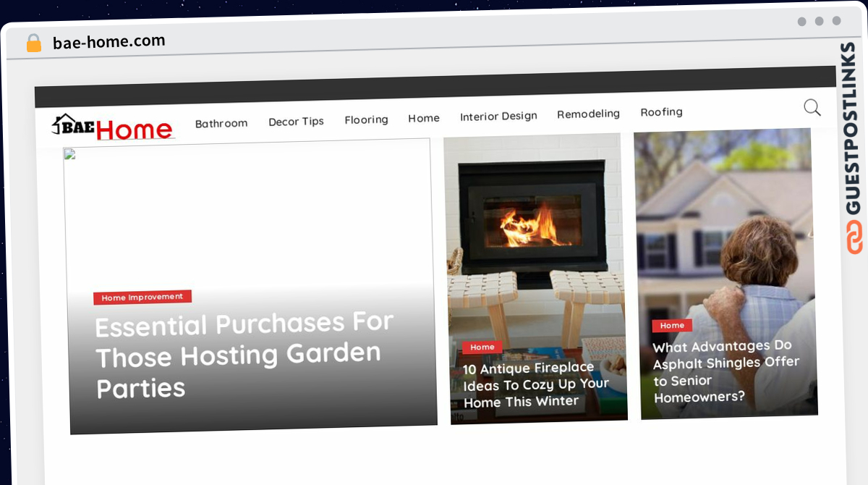Click the BAE Home logo
The width and height of the screenshot is (868, 485).
point(113,127)
